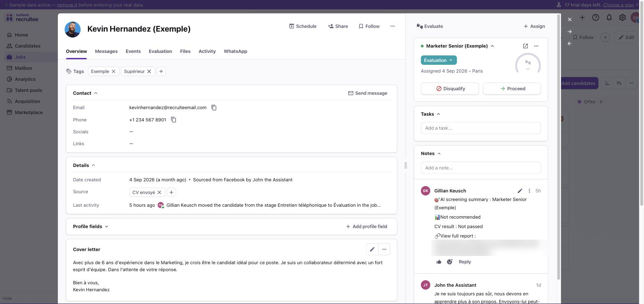Click the remove it sample data link
Viewport: 644px width, 304px height.
click(67, 5)
